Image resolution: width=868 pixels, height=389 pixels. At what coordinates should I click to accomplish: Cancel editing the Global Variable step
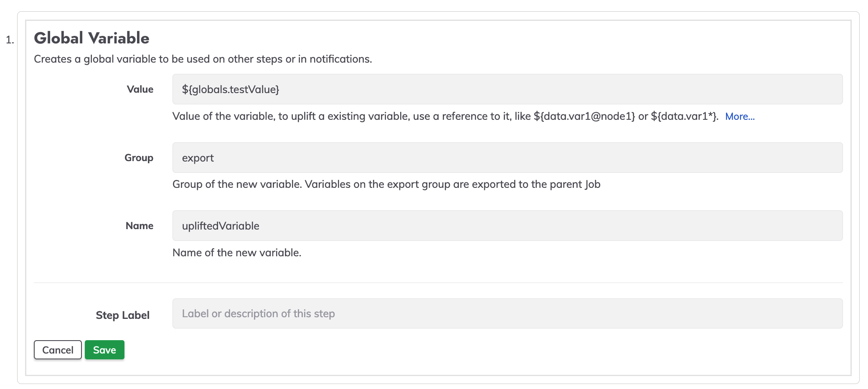point(58,350)
